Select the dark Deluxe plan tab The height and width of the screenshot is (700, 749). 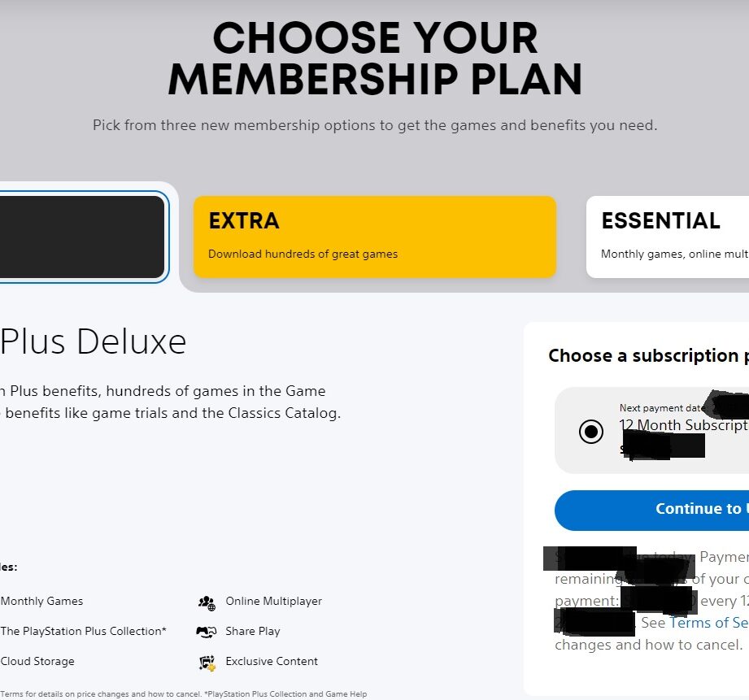[x=82, y=237]
